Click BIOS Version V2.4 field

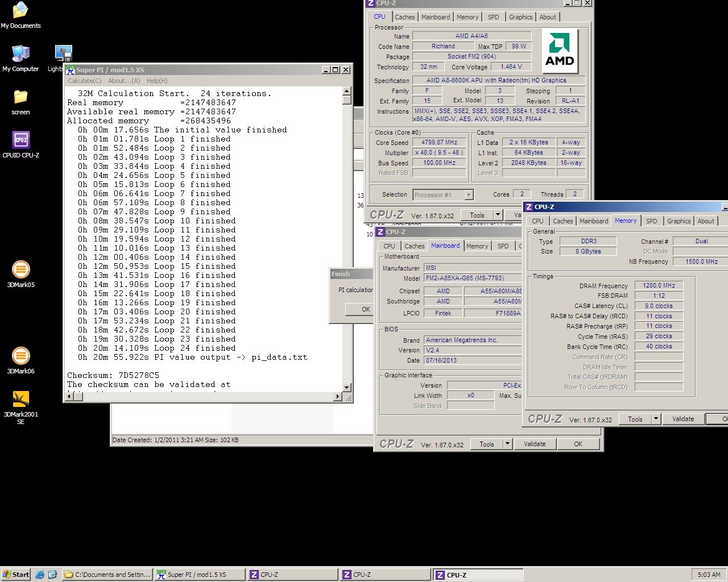point(473,350)
